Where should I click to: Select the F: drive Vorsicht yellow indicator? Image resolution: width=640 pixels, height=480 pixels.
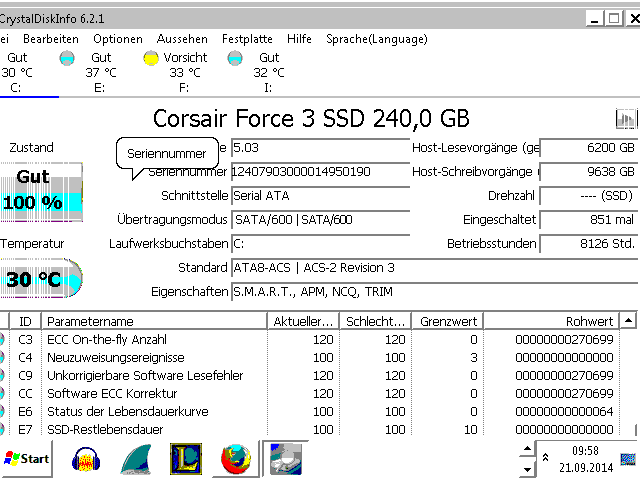[151, 58]
